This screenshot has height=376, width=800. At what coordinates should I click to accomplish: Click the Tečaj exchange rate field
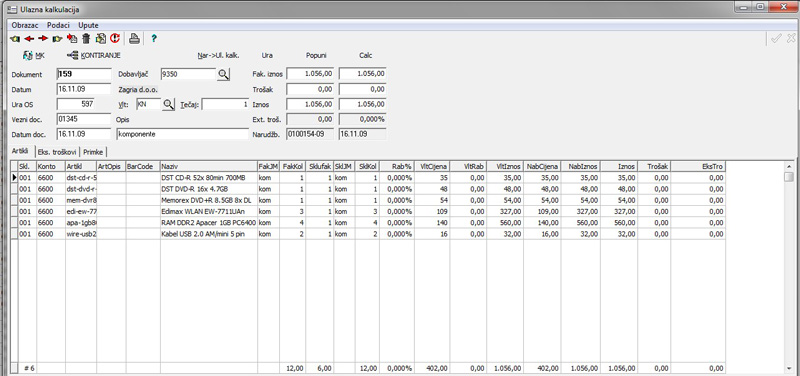click(x=225, y=105)
